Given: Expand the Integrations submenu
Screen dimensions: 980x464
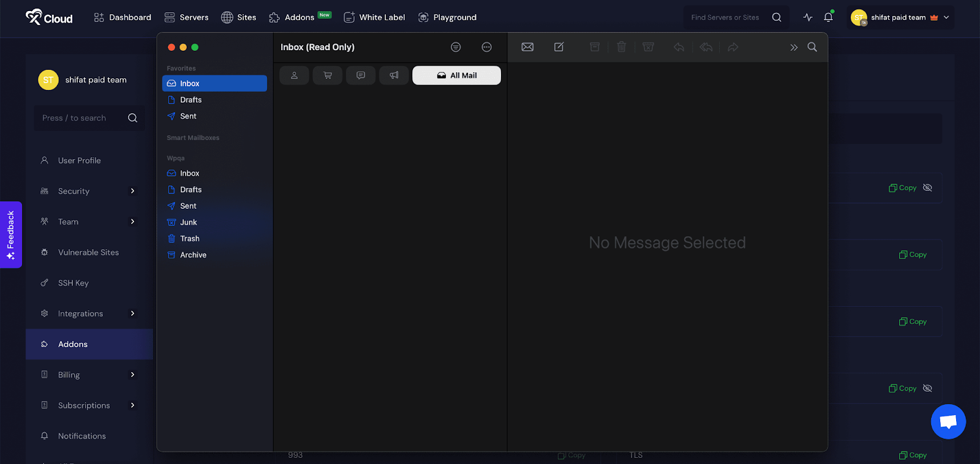Looking at the screenshot, I should pyautogui.click(x=132, y=313).
